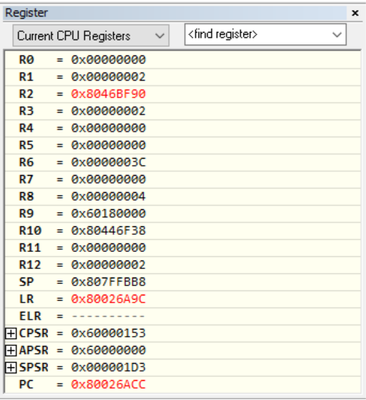Select the ELR dashed value
Screen dimensions: 366x400
108,316
